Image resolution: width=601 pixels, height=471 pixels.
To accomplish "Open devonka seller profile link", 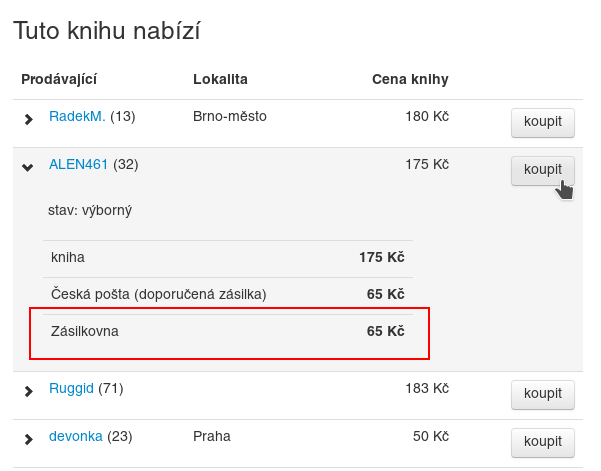I will pyautogui.click(x=76, y=437).
